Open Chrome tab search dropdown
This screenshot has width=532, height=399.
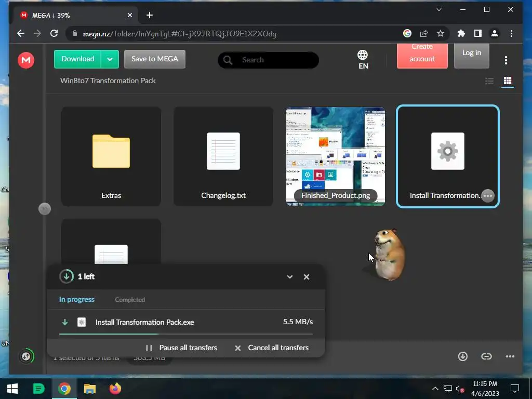tap(438, 9)
